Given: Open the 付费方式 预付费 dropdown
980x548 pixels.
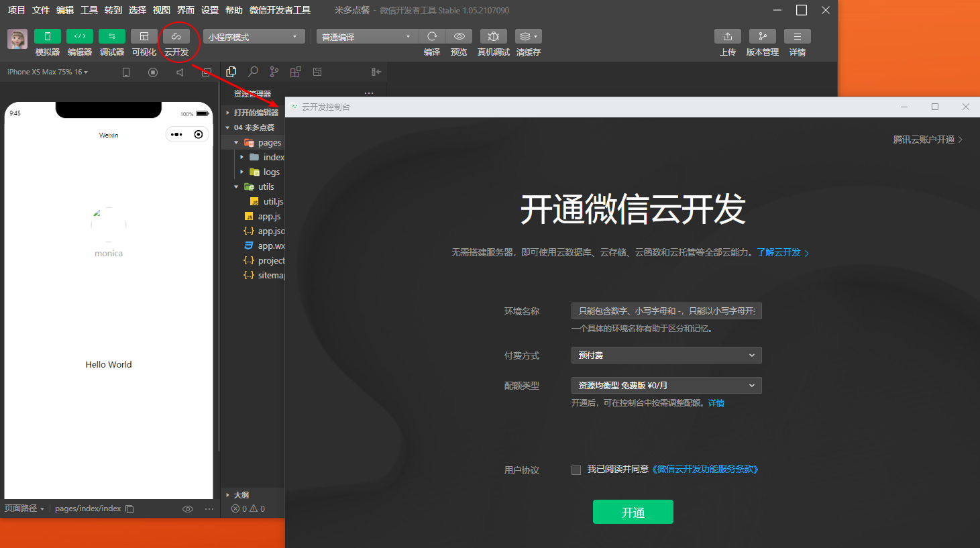Looking at the screenshot, I should pos(666,355).
